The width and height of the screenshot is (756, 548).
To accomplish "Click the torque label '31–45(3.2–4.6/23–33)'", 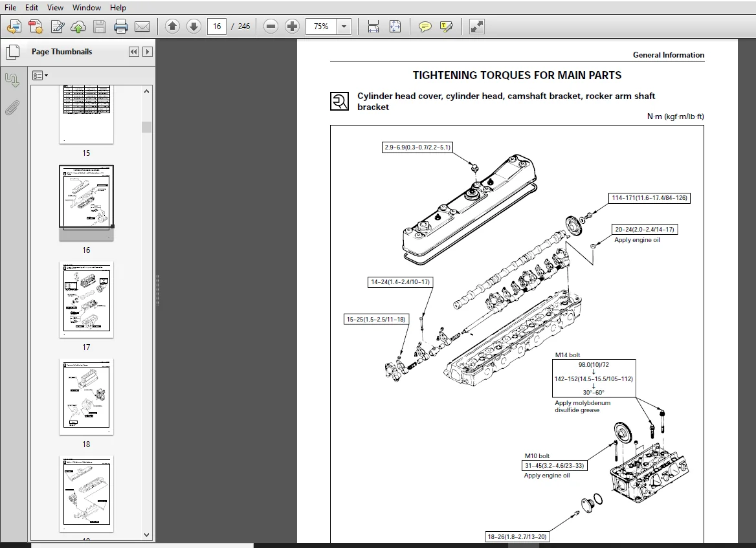I will (555, 466).
